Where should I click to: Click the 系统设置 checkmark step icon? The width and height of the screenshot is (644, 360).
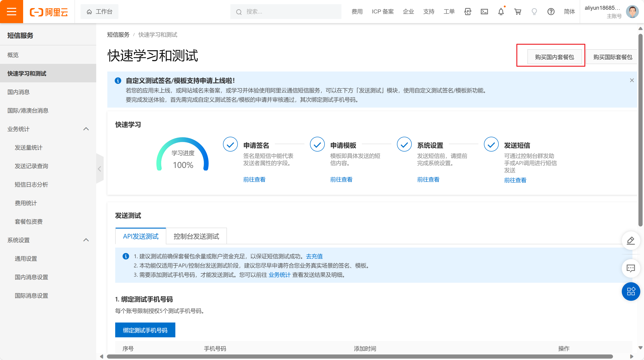(404, 144)
